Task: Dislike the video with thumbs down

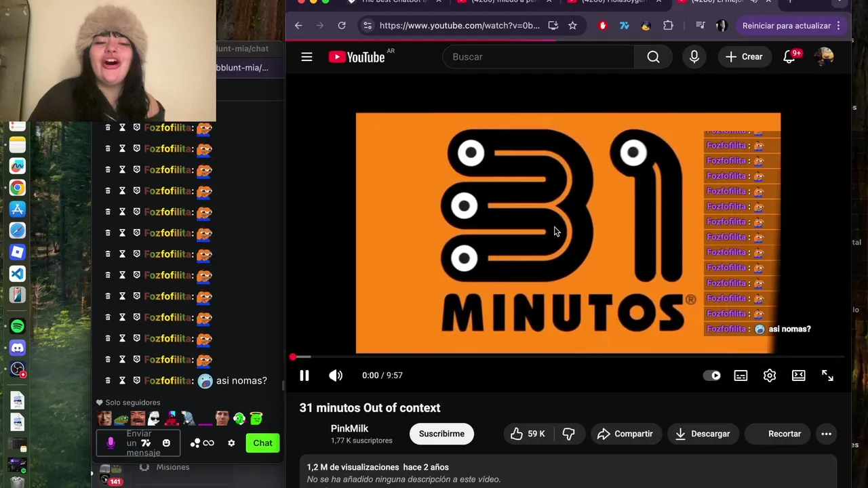Action: pos(569,434)
